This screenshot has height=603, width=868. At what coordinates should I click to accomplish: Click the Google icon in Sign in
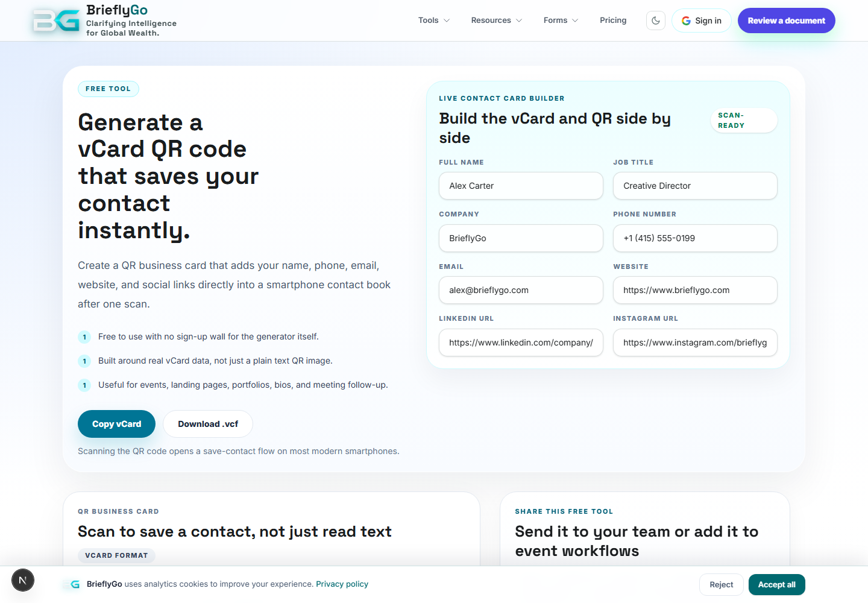click(686, 21)
